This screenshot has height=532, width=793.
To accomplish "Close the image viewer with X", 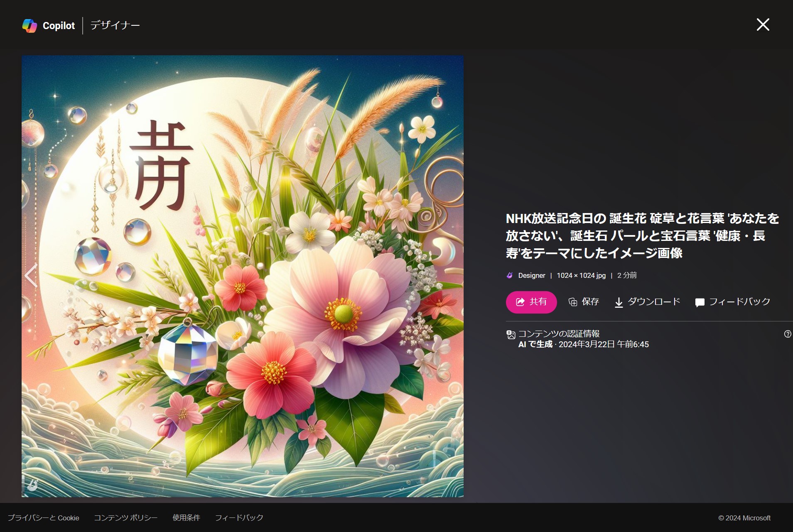I will pyautogui.click(x=763, y=25).
